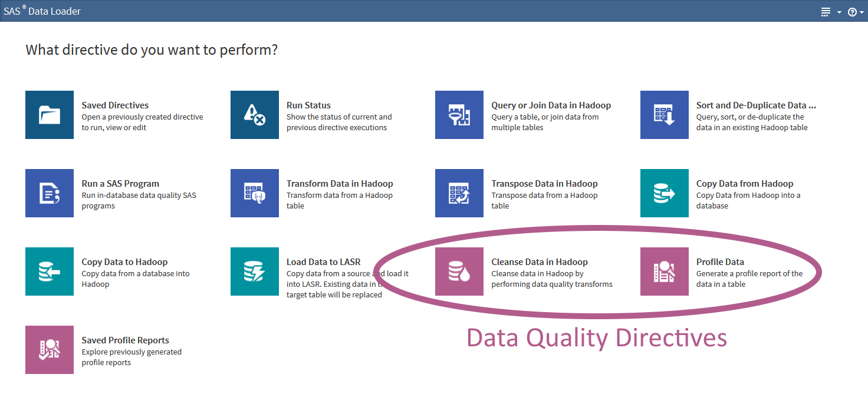Open the Cleanse Data in Hadoop icon
This screenshot has height=394, width=868.
click(459, 272)
